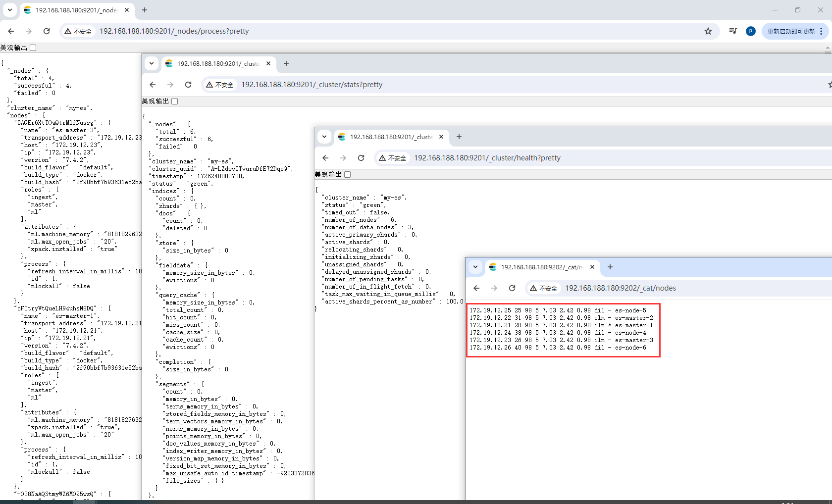Image resolution: width=832 pixels, height=504 pixels.
Task: Click "0AGEr6XtTOaQtrMlfNussg" node id line
Action: 62,123
